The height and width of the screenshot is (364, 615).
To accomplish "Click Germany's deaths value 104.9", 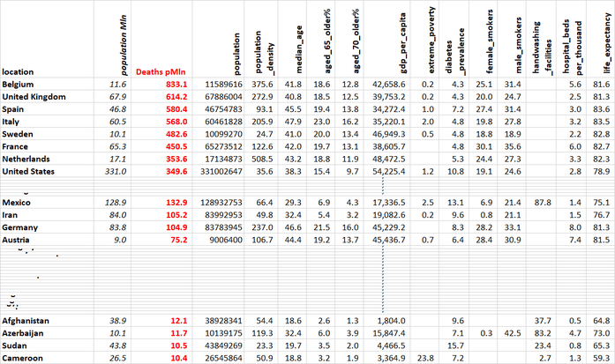I will tap(176, 227).
